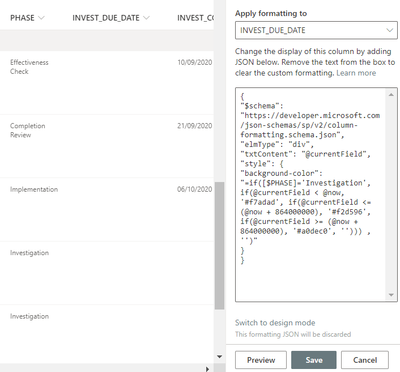Save the column formatting
Screen dimensions: 400x372
(314, 360)
